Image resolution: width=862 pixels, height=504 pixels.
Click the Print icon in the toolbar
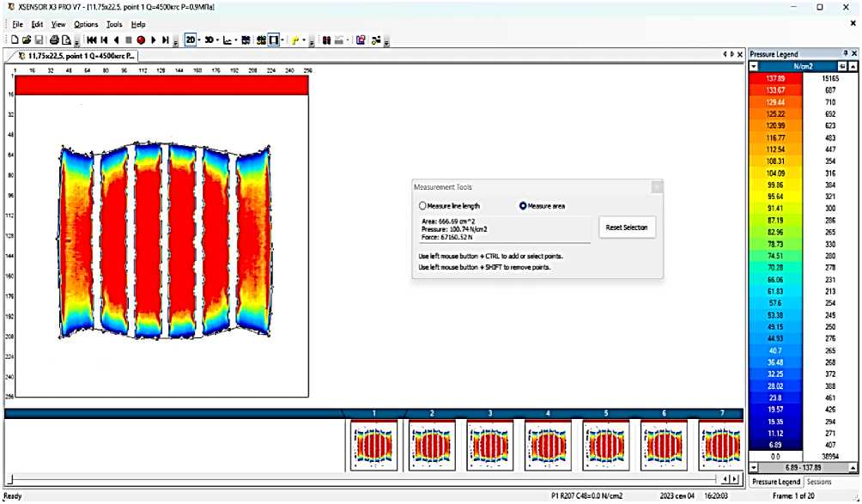click(53, 40)
